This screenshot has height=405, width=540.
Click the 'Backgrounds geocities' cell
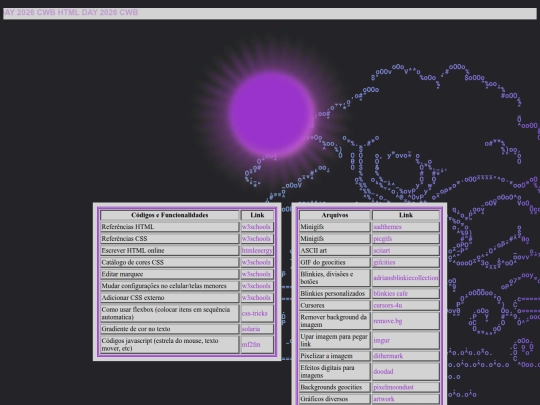point(335,387)
